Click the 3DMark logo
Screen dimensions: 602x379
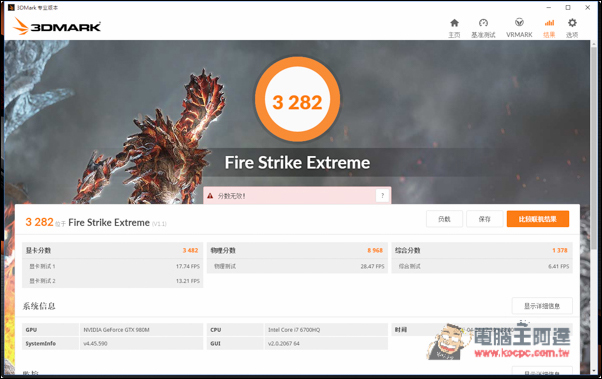coord(57,26)
